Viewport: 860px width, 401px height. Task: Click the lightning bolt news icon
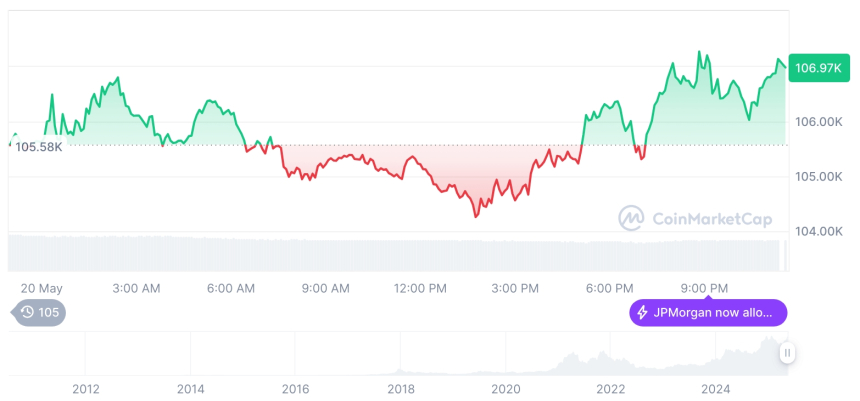click(x=642, y=313)
